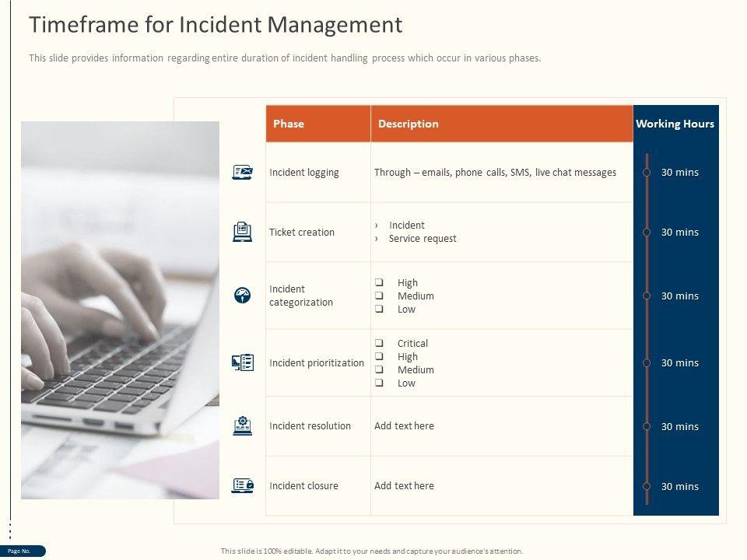Click Add text here in Incident resolution row
This screenshot has height=560, width=747.
(x=404, y=425)
